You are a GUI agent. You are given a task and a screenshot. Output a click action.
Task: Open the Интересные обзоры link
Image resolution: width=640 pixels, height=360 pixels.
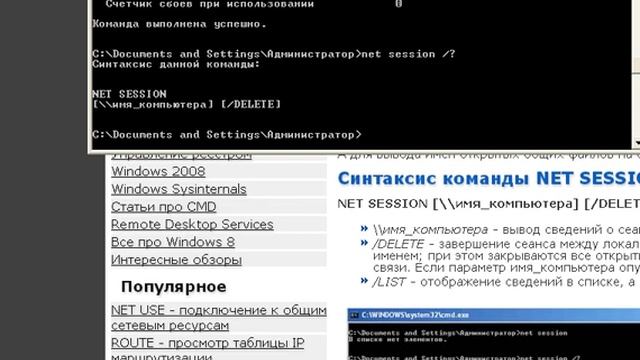[x=176, y=260]
